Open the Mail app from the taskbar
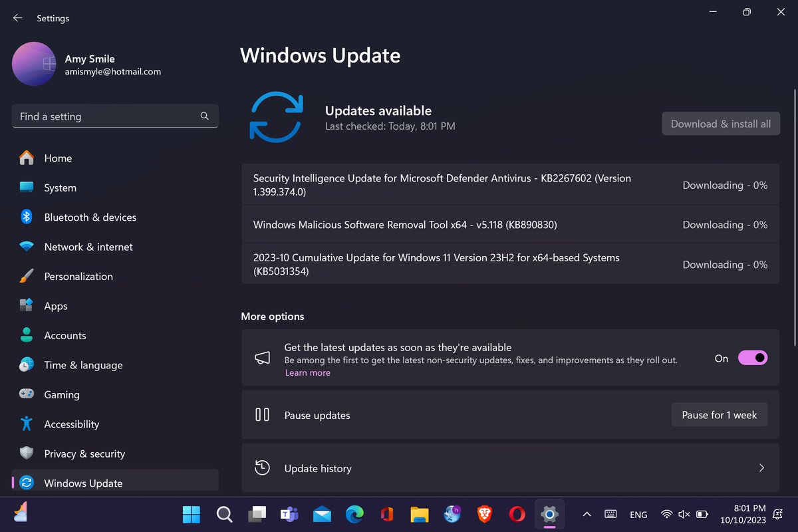798x532 pixels. (x=322, y=514)
